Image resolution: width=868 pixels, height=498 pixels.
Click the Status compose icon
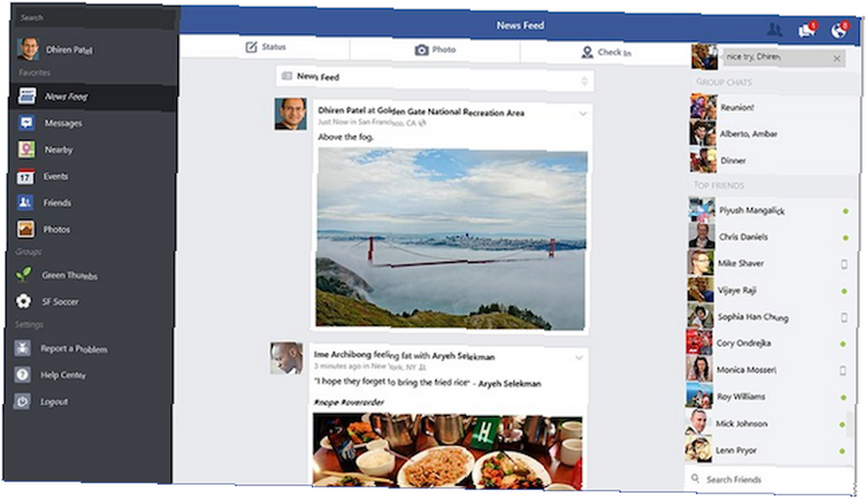click(x=252, y=47)
